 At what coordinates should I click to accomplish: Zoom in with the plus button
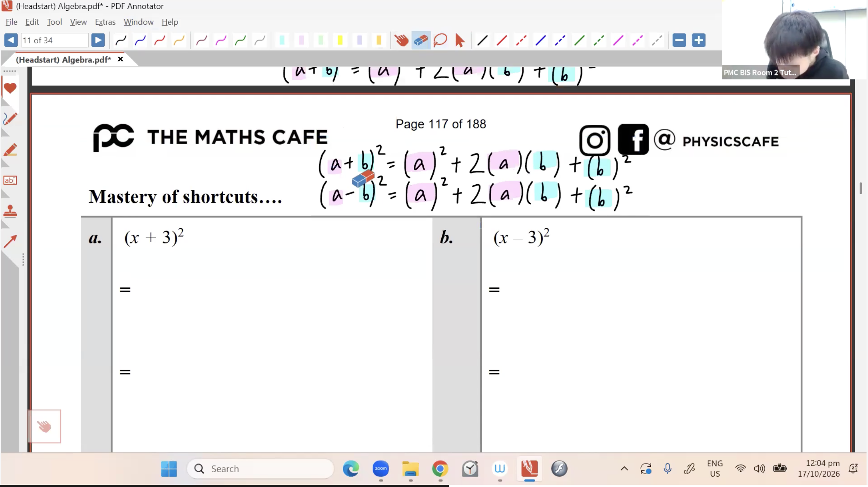698,40
